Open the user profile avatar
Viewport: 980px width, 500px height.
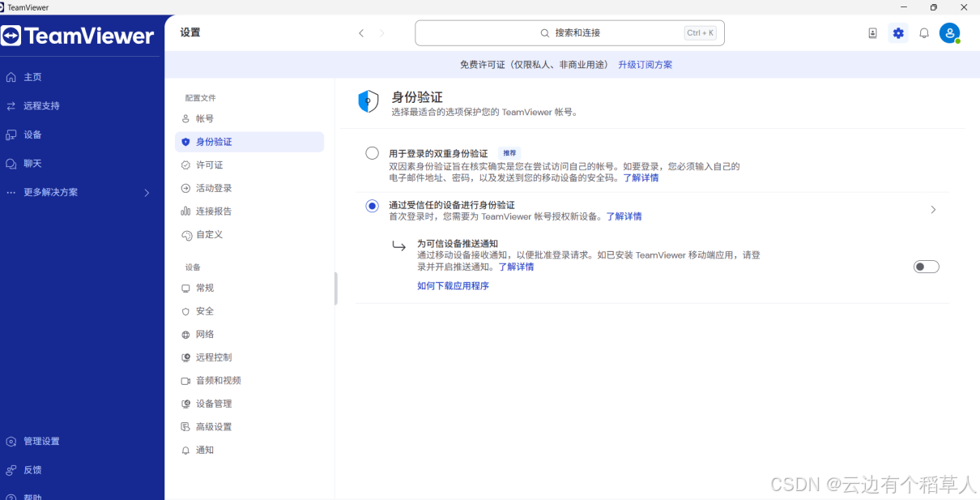point(949,33)
